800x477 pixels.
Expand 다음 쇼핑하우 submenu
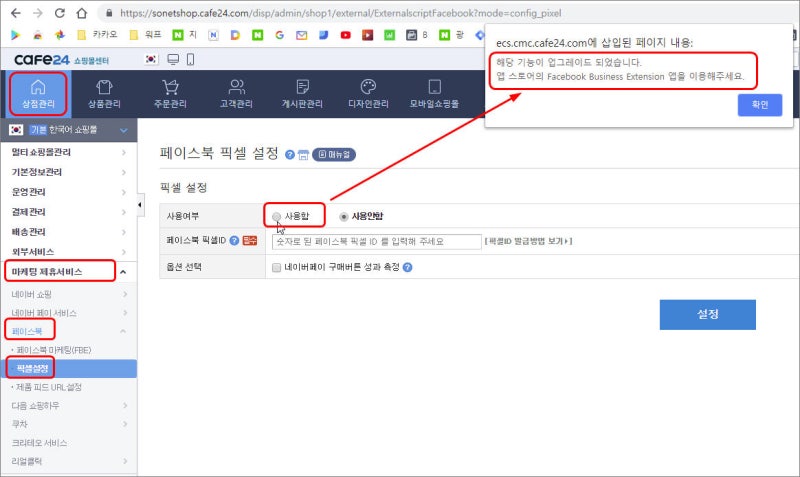[69, 406]
